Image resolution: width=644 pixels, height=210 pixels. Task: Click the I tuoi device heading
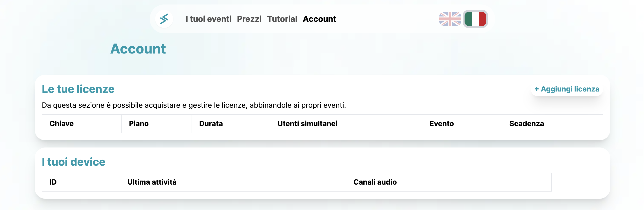(x=74, y=162)
